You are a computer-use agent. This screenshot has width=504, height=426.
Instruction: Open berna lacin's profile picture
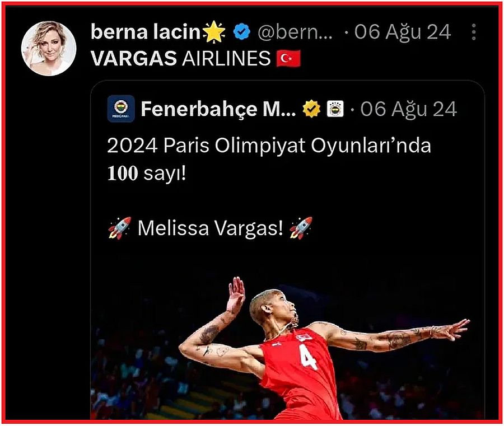49,49
